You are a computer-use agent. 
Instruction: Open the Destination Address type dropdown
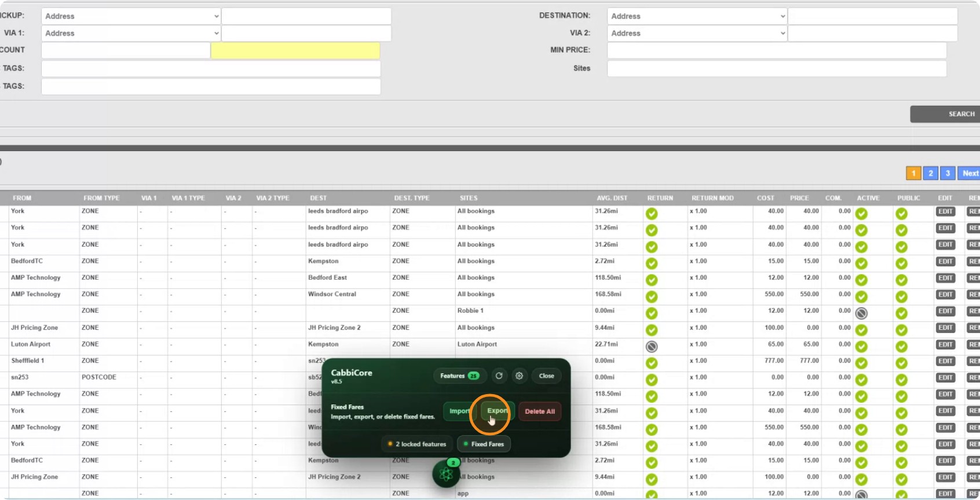click(x=697, y=16)
